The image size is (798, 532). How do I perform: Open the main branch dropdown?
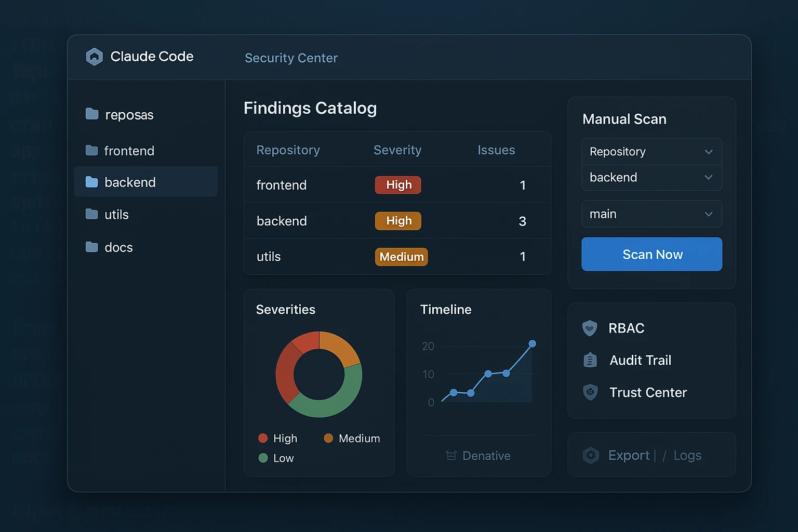[652, 214]
